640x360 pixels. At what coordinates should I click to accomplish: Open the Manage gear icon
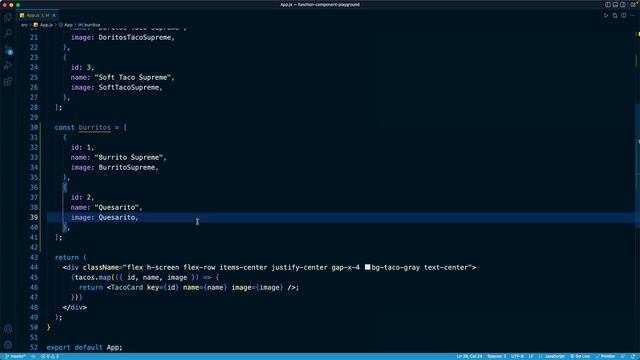(8, 344)
